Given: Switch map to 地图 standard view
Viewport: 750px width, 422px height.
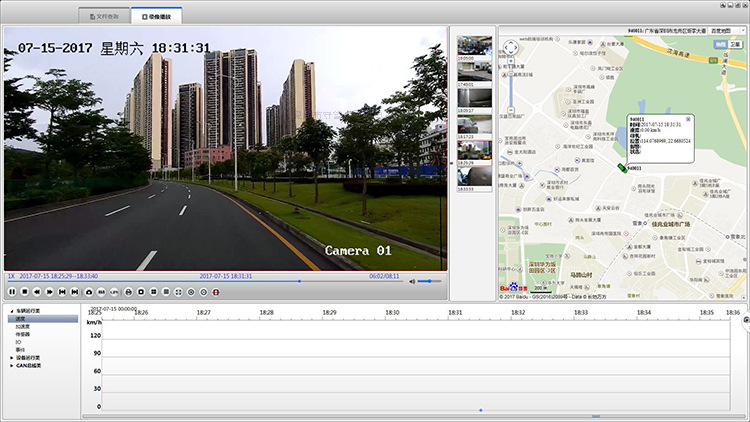Looking at the screenshot, I should click(x=720, y=45).
